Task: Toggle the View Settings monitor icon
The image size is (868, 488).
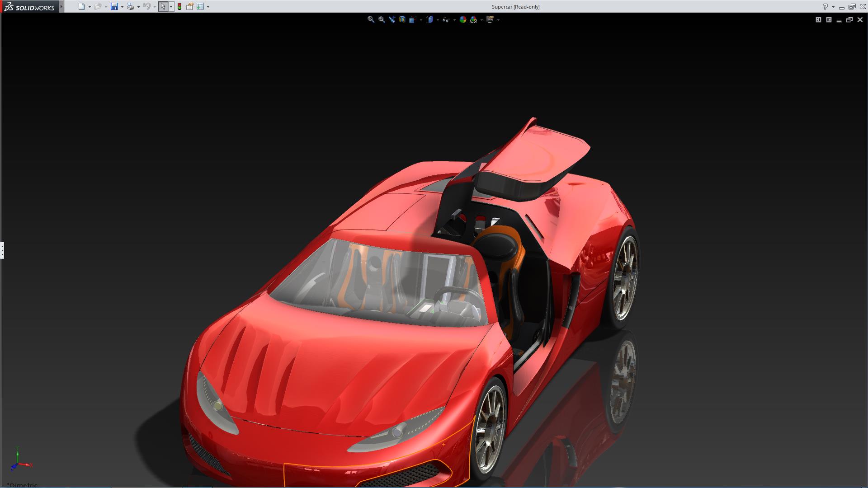Action: click(490, 19)
